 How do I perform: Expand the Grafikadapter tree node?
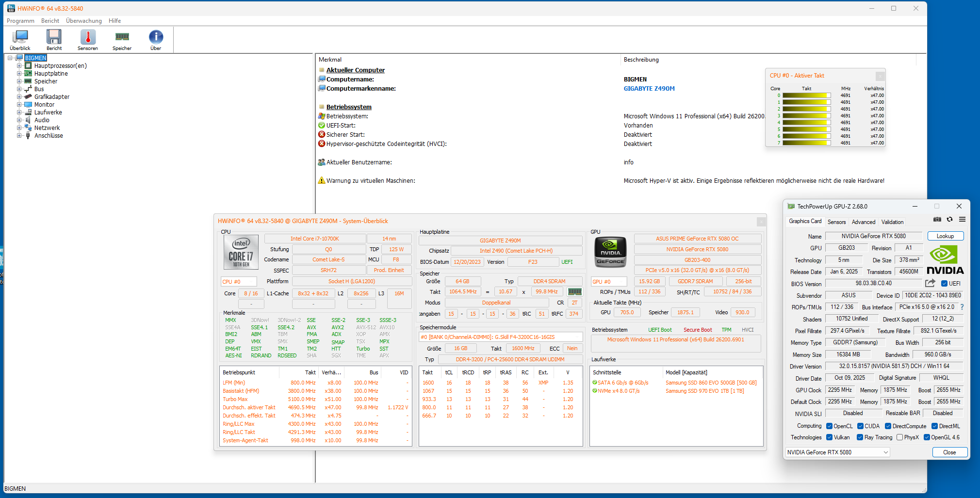tap(19, 97)
